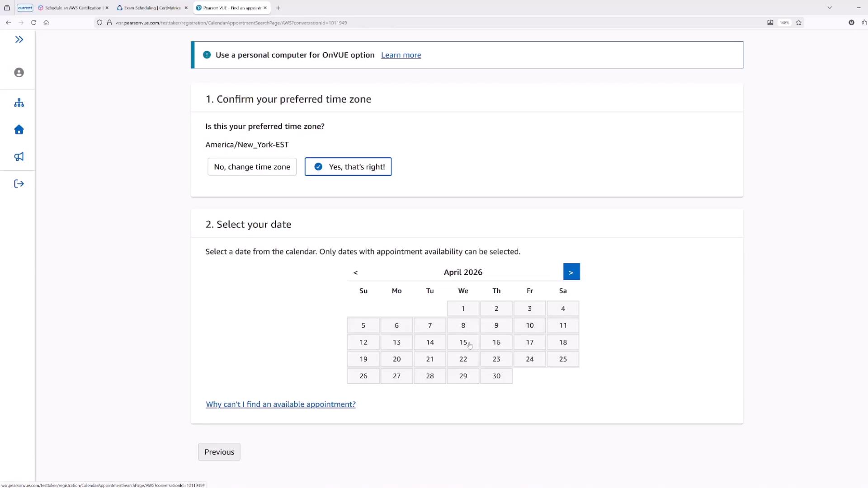The width and height of the screenshot is (868, 488).
Task: Open a new browser tab
Action: click(278, 8)
